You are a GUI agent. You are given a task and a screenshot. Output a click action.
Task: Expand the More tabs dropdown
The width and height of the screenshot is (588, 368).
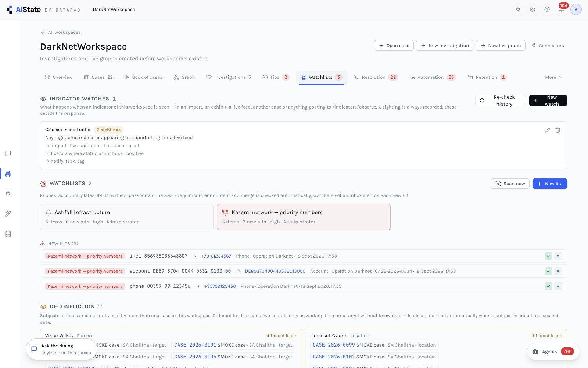tap(554, 77)
